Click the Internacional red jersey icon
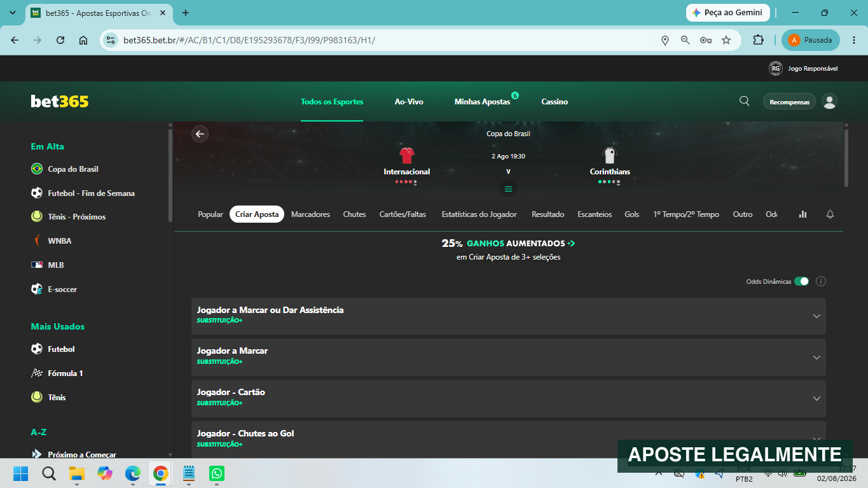Viewport: 868px width, 488px height. point(407,156)
